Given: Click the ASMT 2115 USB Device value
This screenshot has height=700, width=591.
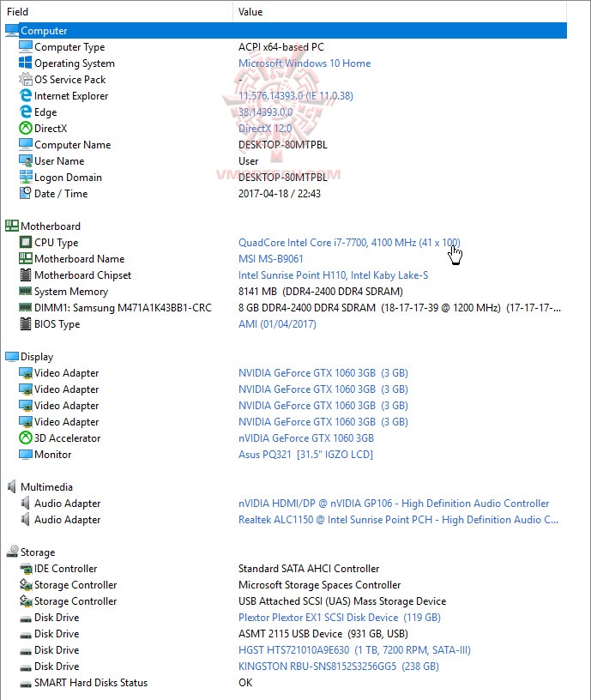Looking at the screenshot, I should (x=323, y=634).
